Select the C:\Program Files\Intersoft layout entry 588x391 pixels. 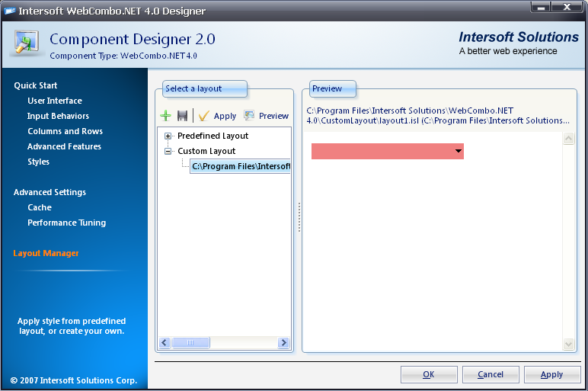click(x=241, y=166)
